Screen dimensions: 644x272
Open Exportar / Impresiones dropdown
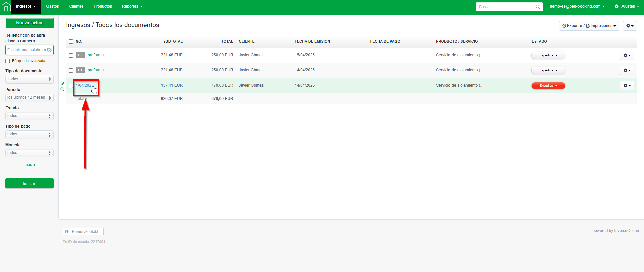pos(589,26)
